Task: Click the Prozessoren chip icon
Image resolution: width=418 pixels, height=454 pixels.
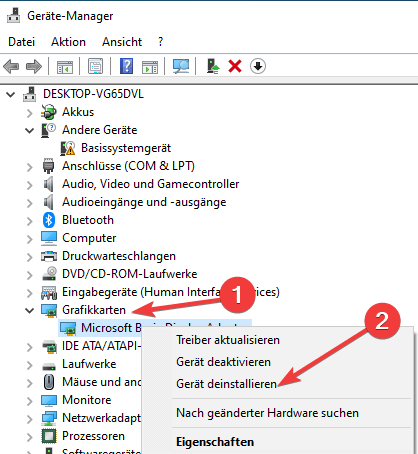Action: click(x=49, y=436)
